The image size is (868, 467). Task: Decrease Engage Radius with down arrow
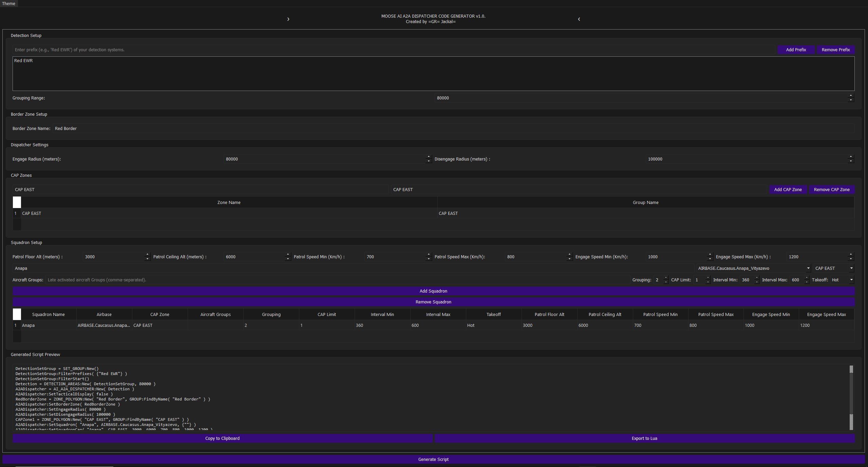tap(429, 161)
